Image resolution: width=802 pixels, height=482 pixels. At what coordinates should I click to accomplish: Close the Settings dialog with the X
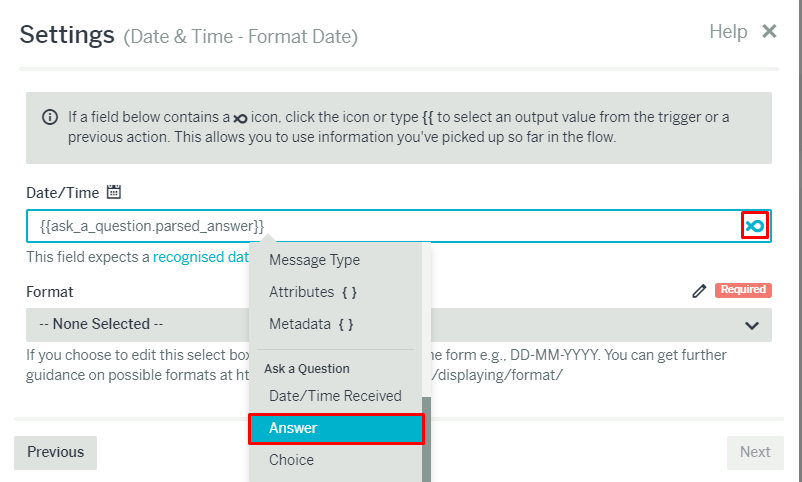tap(769, 31)
